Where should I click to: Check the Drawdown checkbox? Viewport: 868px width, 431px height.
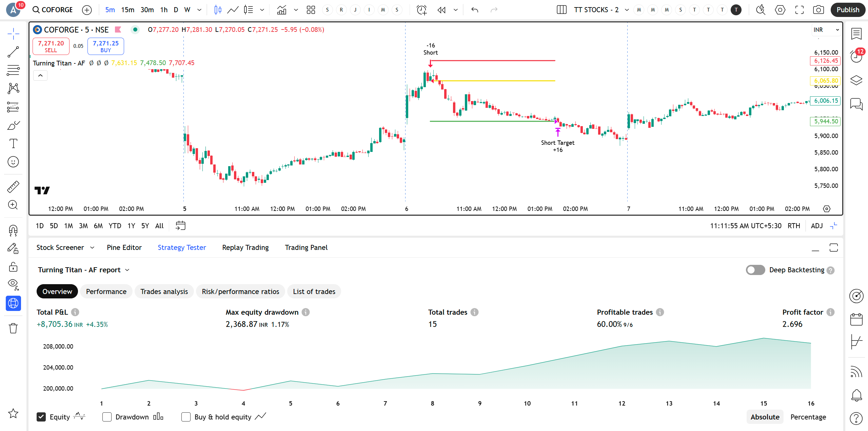(x=107, y=417)
